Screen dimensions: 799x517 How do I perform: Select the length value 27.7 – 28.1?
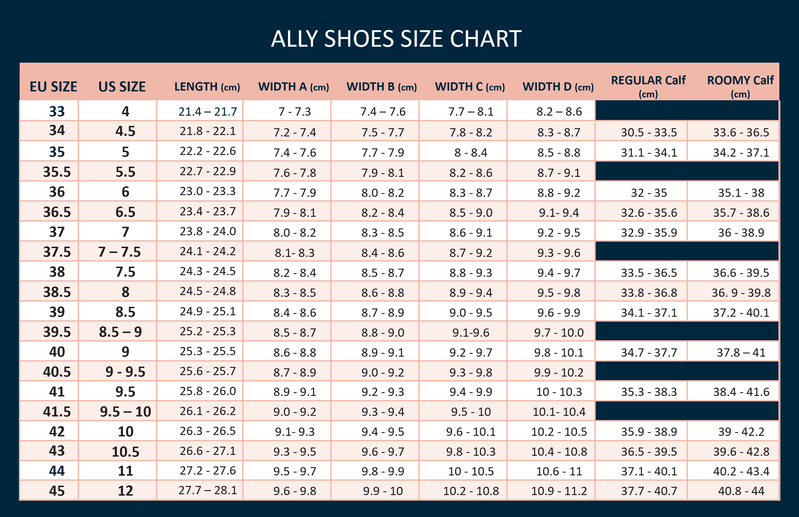207,491
